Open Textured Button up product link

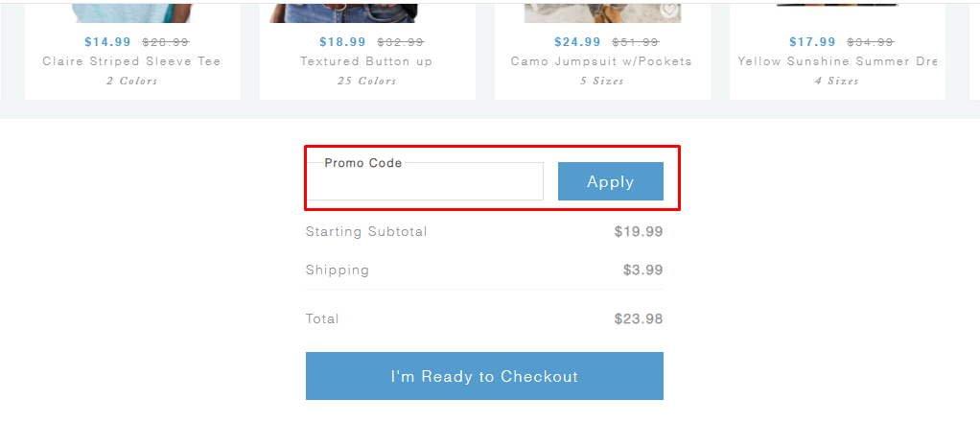[x=366, y=61]
